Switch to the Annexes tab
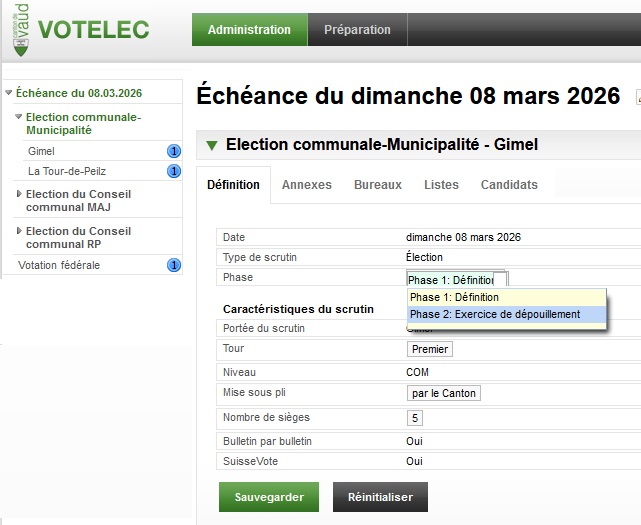The height and width of the screenshot is (525, 641). pos(306,185)
